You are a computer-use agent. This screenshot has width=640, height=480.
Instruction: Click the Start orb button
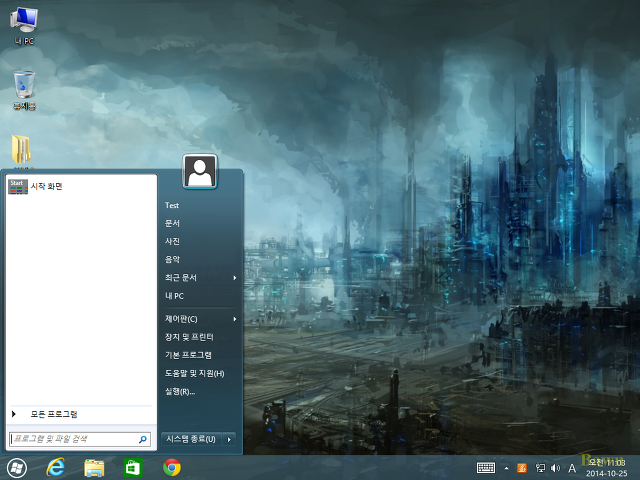point(16,468)
